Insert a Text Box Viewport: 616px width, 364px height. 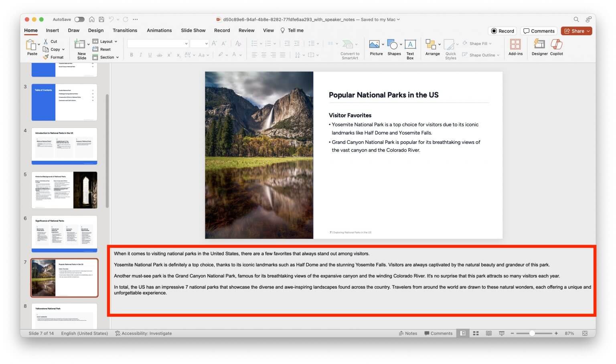pos(410,47)
